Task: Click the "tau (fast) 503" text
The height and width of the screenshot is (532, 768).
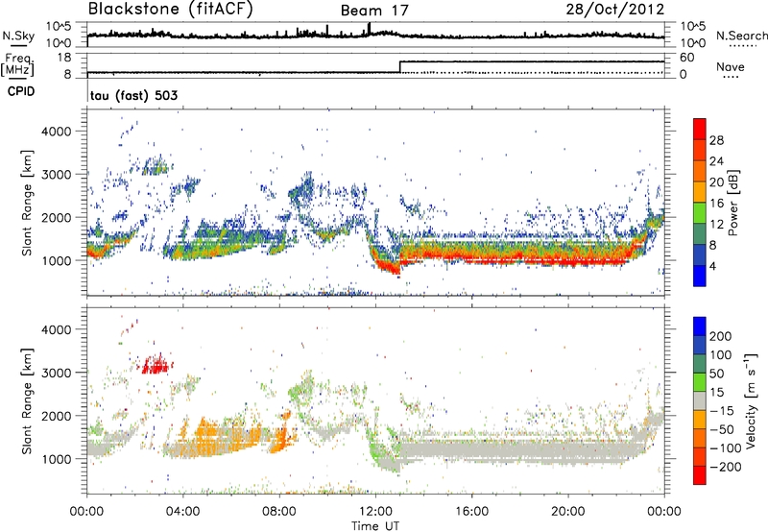Action: pyautogui.click(x=133, y=95)
